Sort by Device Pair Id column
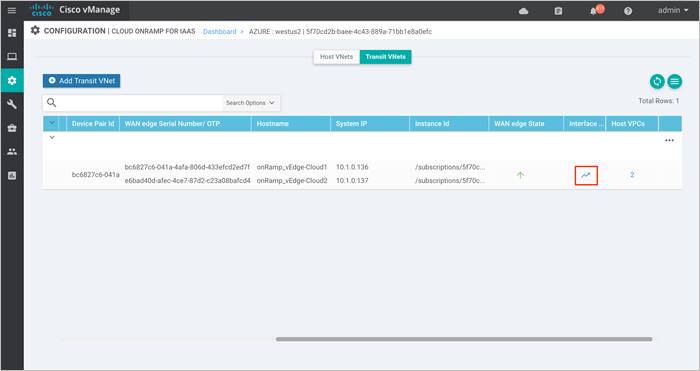 (x=93, y=124)
